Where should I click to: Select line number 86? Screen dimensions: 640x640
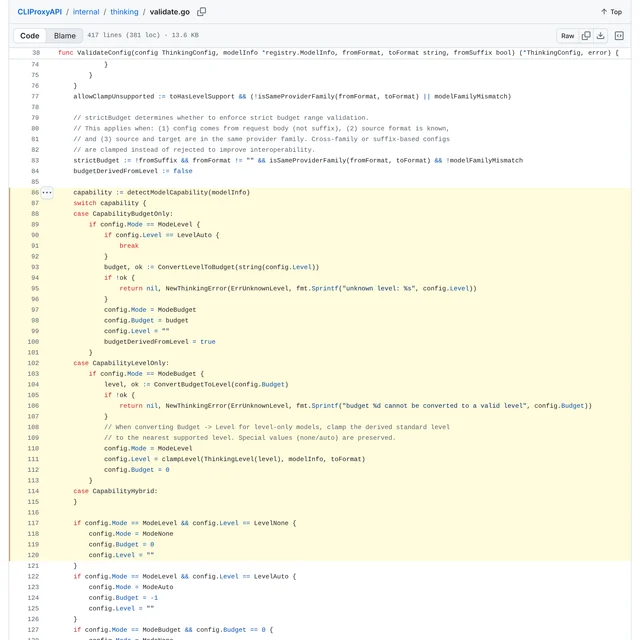[x=35, y=192]
